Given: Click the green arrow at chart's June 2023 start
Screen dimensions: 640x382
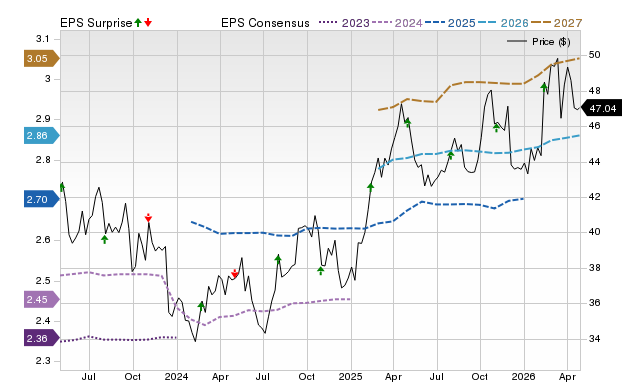Looking at the screenshot, I should click(62, 187).
